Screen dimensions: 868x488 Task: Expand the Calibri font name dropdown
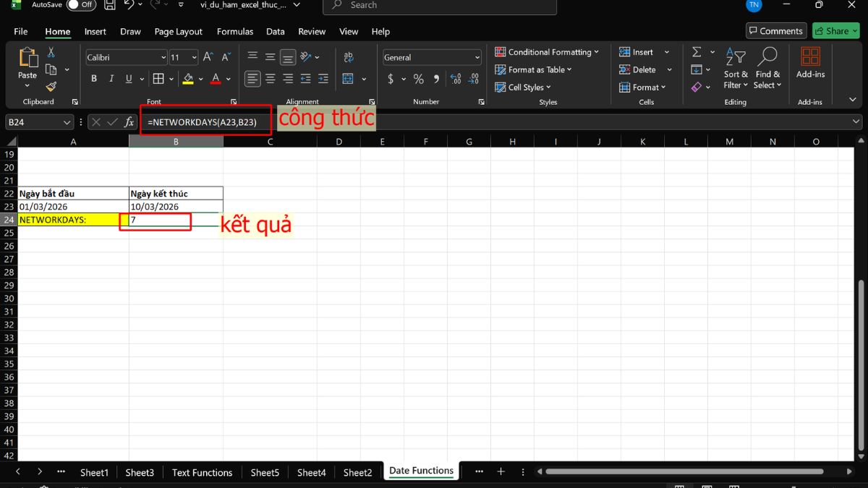[x=163, y=57]
